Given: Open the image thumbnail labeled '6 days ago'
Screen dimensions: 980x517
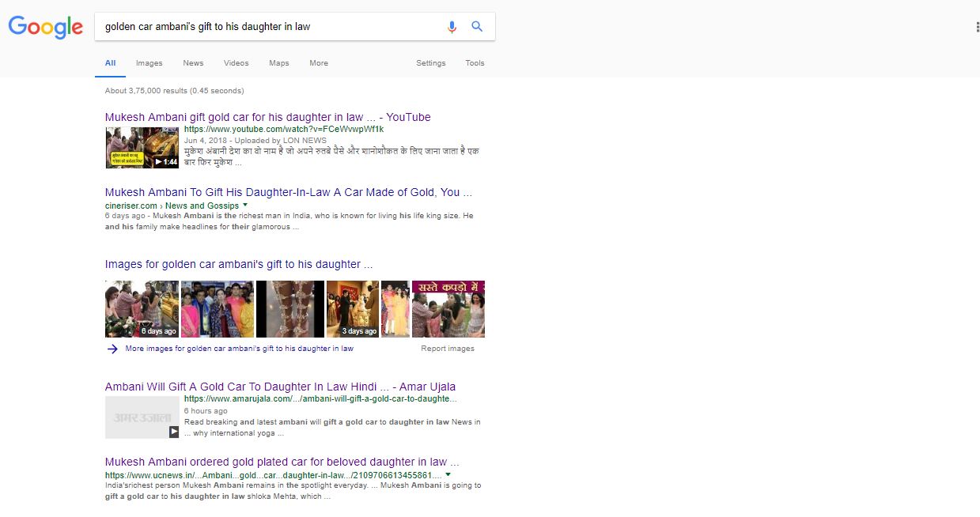Looking at the screenshot, I should (x=142, y=309).
